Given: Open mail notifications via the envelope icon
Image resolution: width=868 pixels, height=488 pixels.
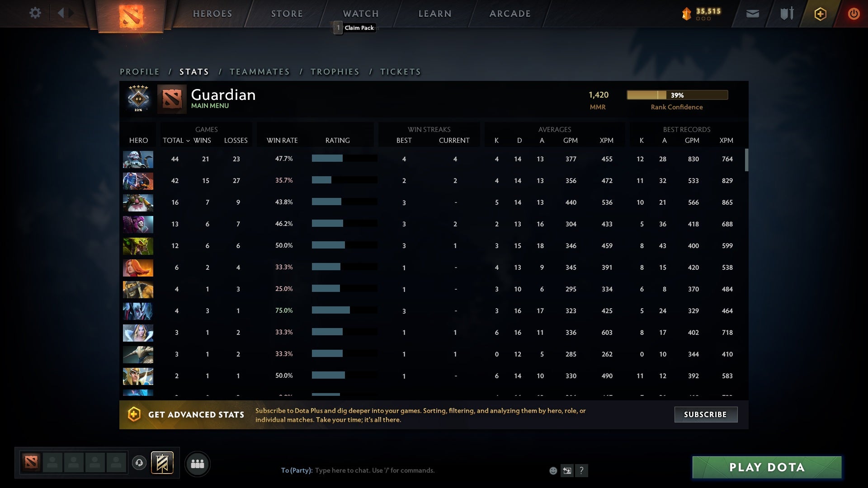Looking at the screenshot, I should pos(752,14).
